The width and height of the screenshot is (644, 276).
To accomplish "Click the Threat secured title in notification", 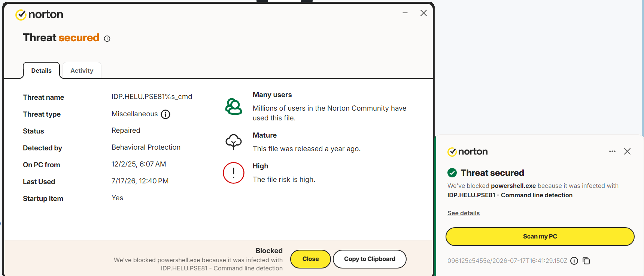I will [x=492, y=173].
